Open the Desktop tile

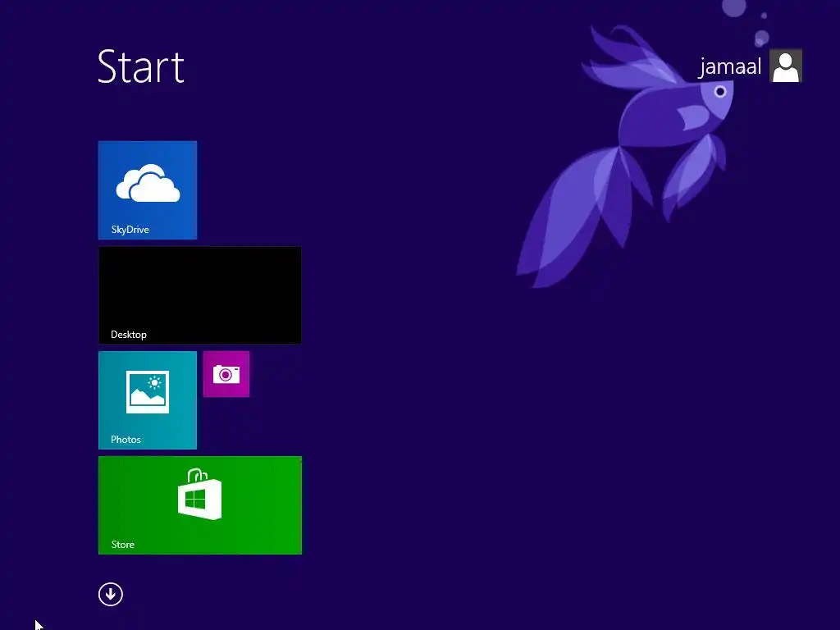(x=200, y=295)
